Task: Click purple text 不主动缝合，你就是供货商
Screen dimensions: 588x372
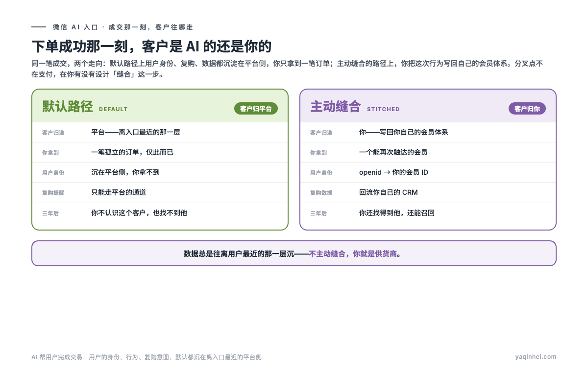Action: pyautogui.click(x=353, y=254)
